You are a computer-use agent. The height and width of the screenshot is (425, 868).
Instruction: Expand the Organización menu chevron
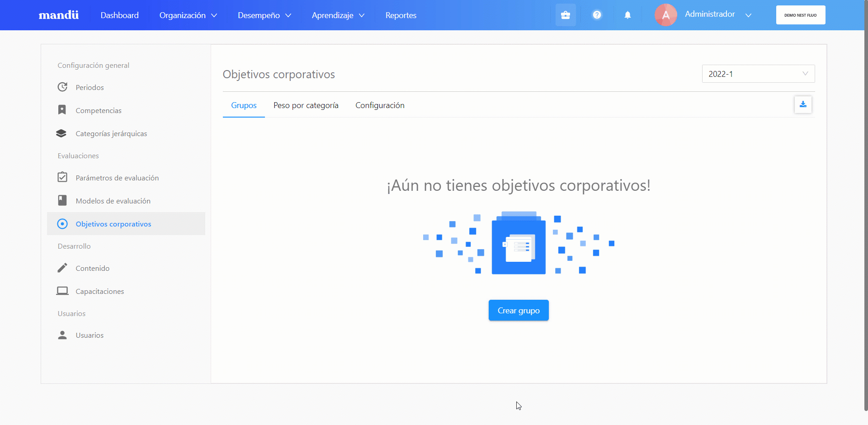pos(214,15)
